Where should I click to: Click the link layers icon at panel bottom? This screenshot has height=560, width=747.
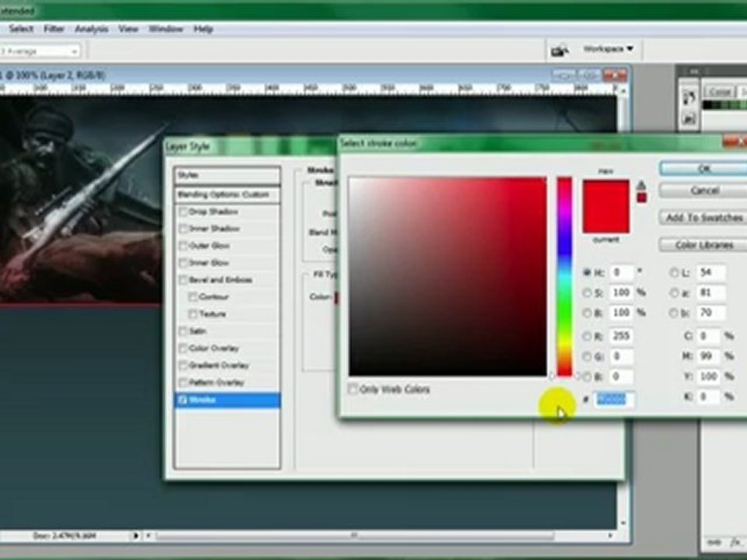pyautogui.click(x=714, y=542)
